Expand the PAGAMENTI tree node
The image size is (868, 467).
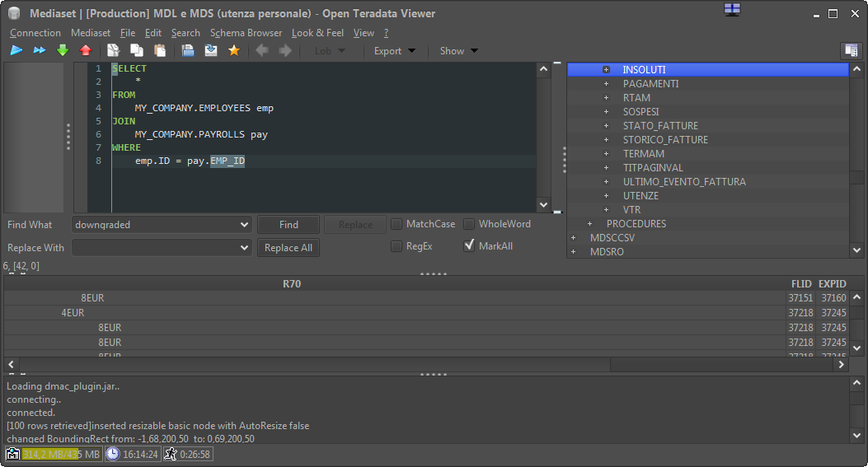(x=606, y=83)
